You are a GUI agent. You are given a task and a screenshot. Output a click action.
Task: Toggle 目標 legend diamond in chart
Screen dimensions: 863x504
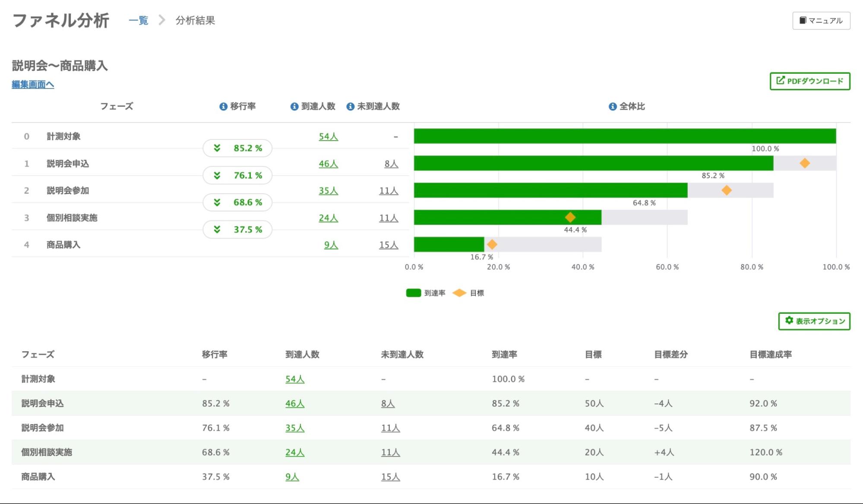(x=459, y=293)
